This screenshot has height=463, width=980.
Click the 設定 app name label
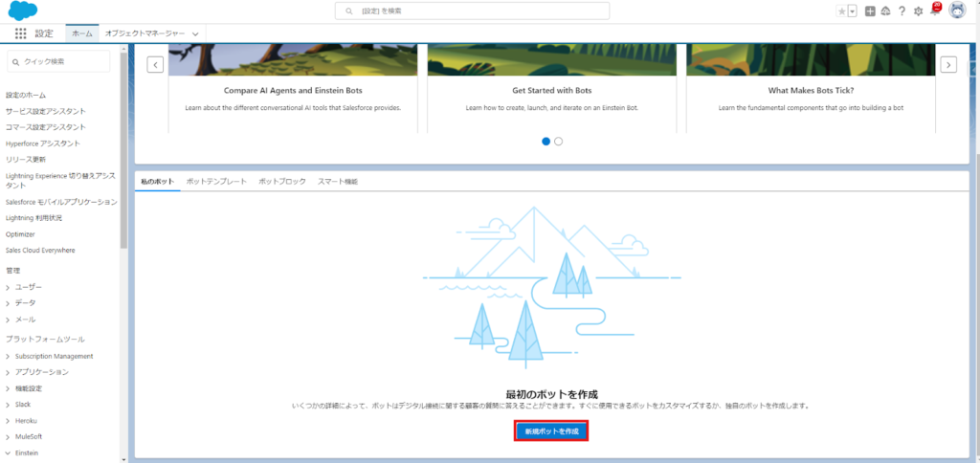point(44,33)
